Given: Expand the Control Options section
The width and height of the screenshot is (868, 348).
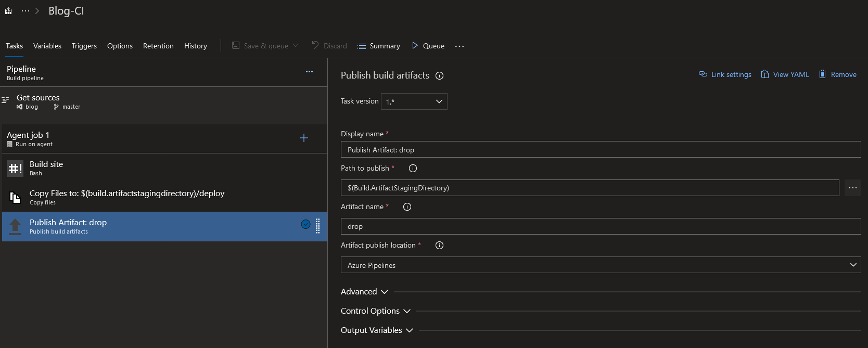Looking at the screenshot, I should pyautogui.click(x=376, y=311).
